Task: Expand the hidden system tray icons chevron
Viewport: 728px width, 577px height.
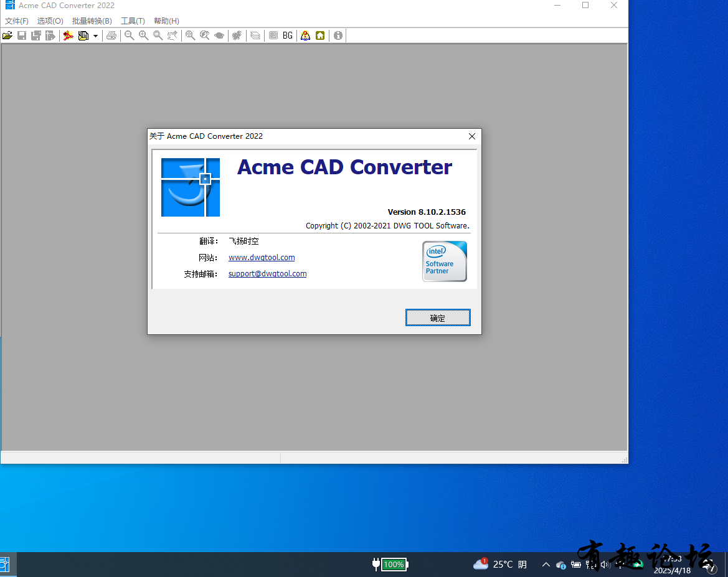Action: point(546,565)
